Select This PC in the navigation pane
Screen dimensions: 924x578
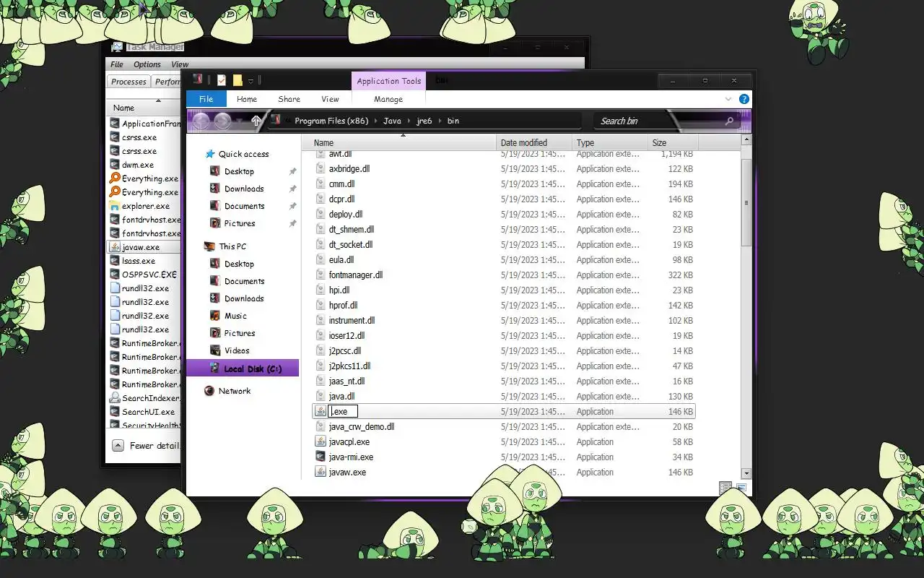pyautogui.click(x=232, y=246)
